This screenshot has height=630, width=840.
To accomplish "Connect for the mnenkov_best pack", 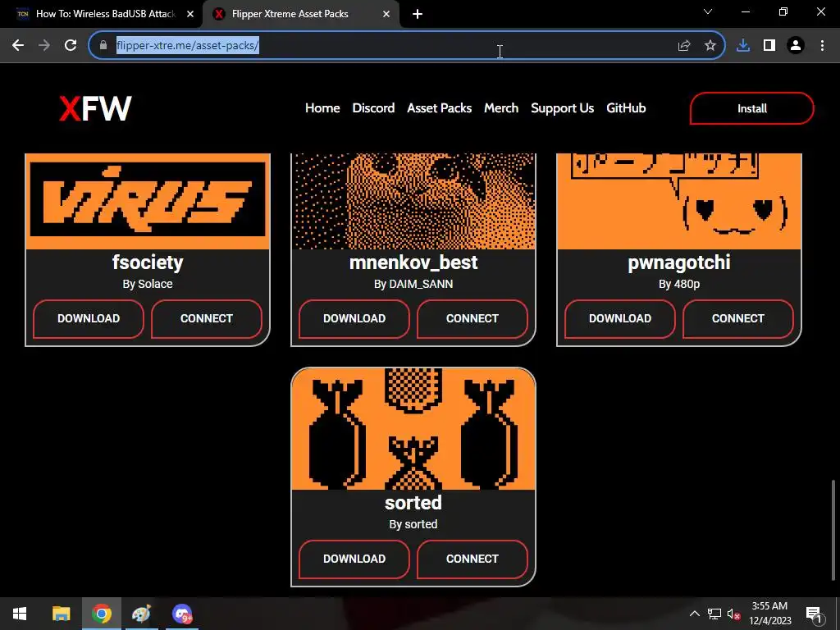I will (472, 319).
